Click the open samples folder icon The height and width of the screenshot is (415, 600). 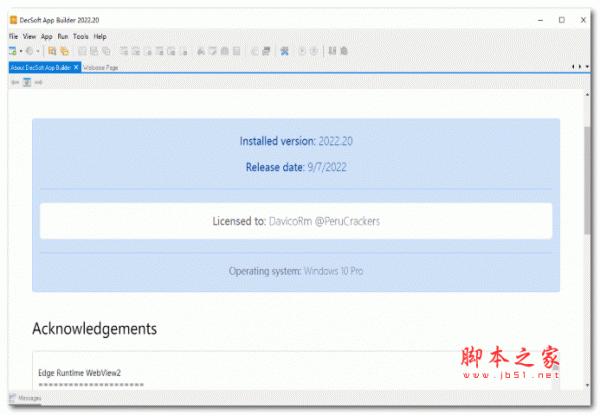[x=64, y=51]
